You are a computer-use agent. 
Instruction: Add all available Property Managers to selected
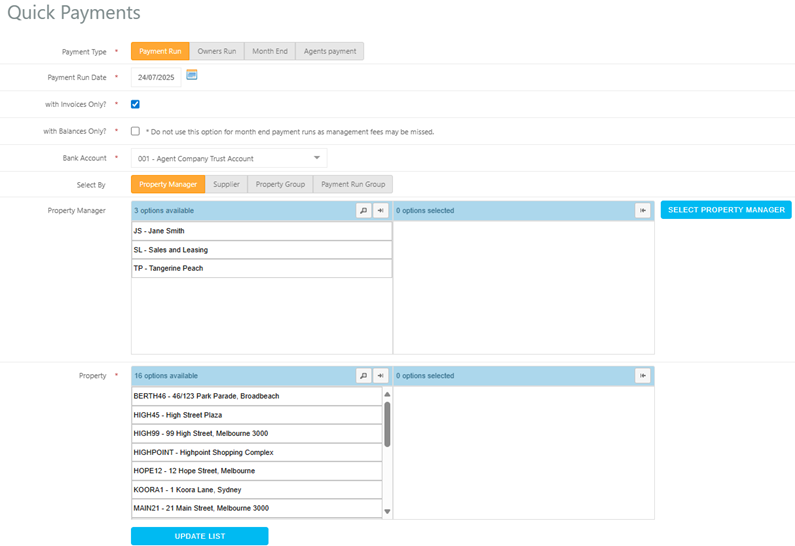pyautogui.click(x=381, y=210)
